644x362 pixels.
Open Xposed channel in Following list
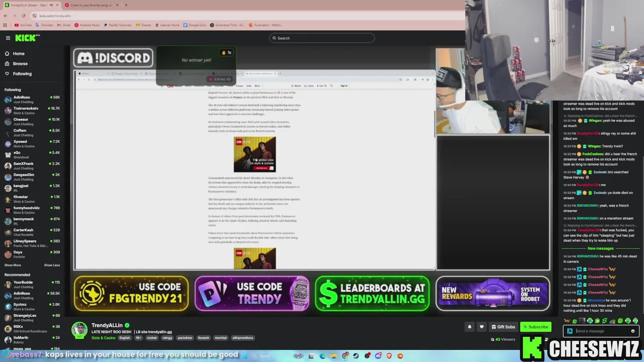pos(32,143)
